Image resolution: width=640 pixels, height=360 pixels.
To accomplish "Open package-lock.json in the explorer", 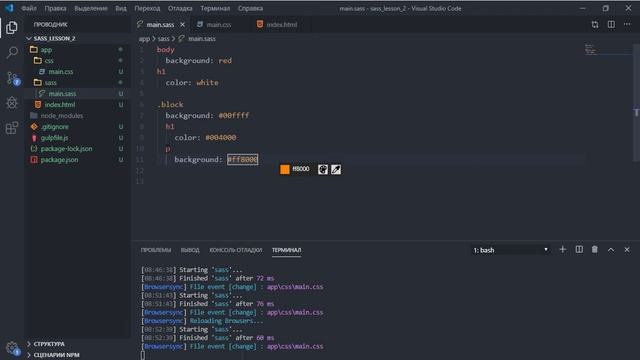I will pyautogui.click(x=78, y=149).
